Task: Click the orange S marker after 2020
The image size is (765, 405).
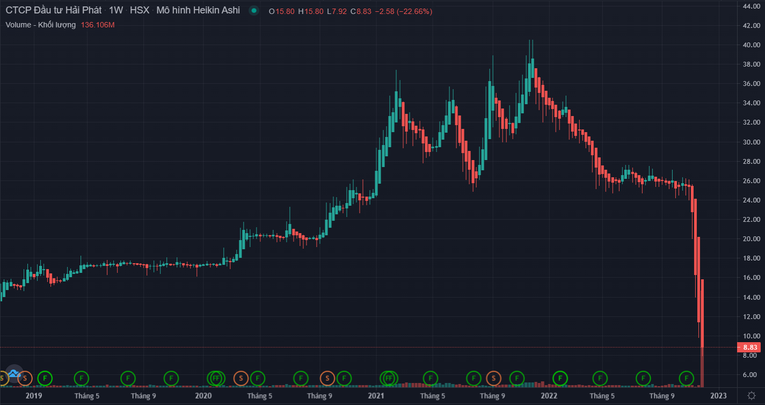Action: pos(239,377)
